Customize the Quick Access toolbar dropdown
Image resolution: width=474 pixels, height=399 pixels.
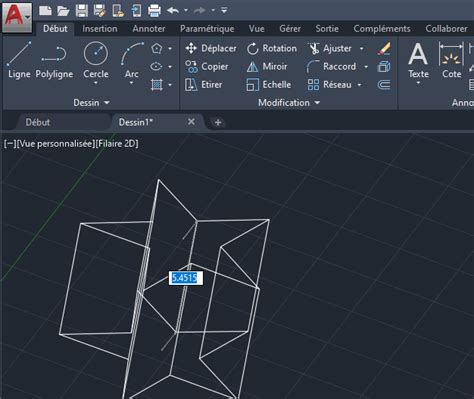click(x=224, y=11)
